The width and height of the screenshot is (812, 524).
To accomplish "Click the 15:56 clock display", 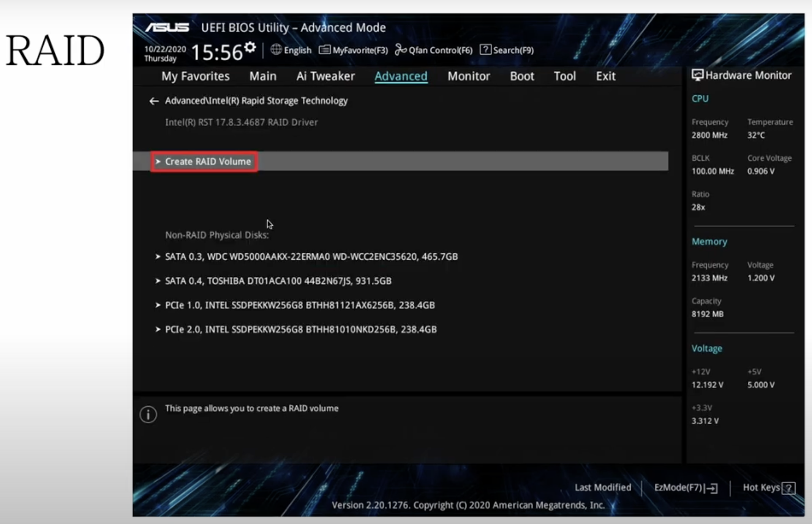I will tap(217, 52).
